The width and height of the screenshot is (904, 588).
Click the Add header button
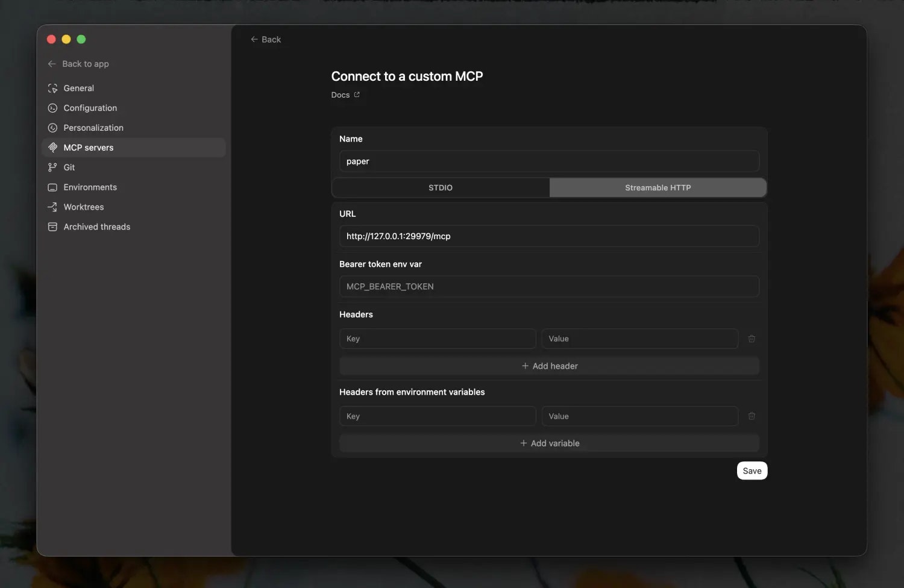549,366
